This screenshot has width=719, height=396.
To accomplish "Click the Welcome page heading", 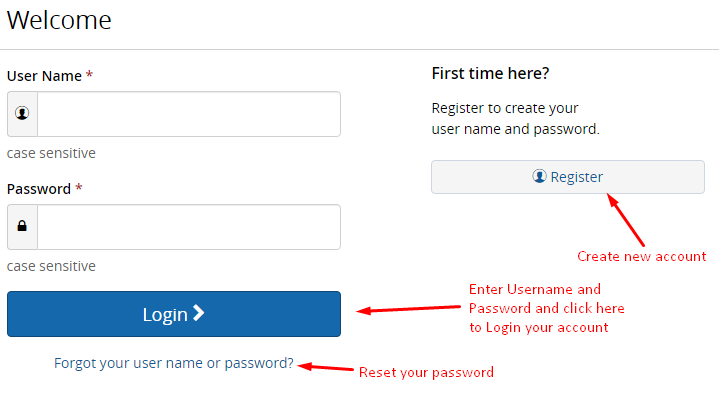I will [59, 20].
